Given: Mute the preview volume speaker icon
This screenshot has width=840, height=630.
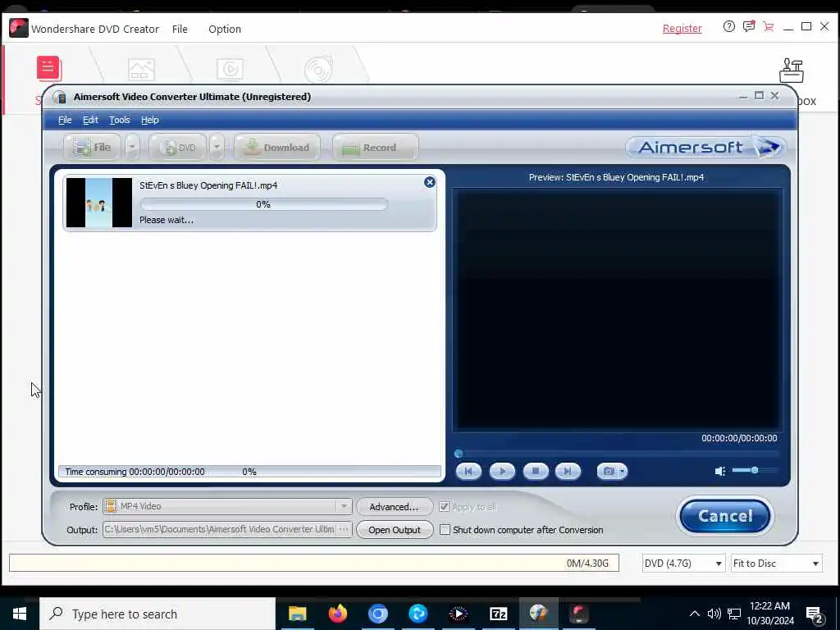Looking at the screenshot, I should [x=720, y=471].
